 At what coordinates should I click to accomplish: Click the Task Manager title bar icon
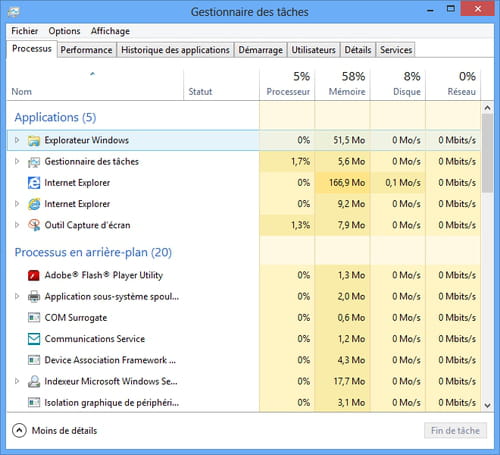14,12
